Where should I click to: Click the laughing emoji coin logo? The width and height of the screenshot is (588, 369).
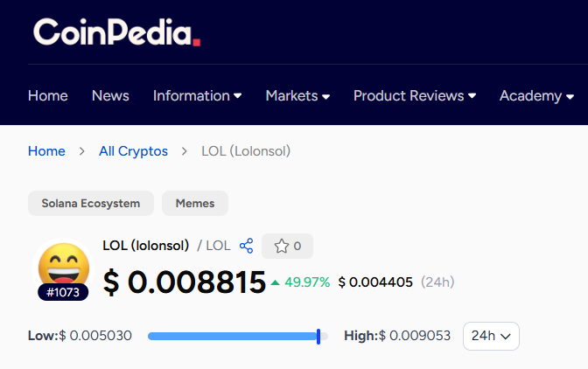point(63,265)
